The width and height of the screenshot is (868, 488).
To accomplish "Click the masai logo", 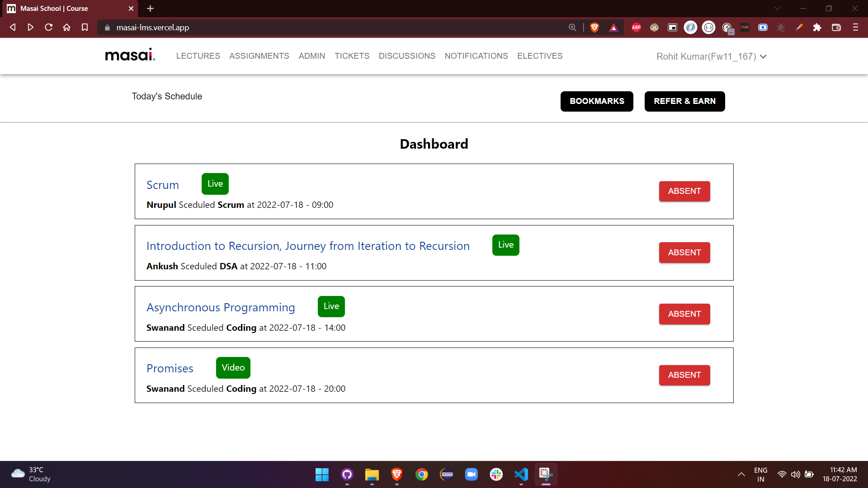I will [x=130, y=55].
